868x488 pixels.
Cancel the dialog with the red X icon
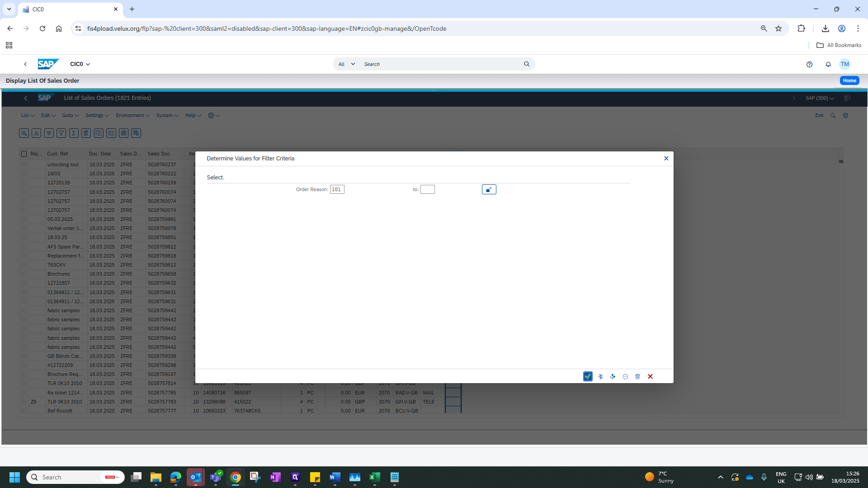[x=650, y=376]
